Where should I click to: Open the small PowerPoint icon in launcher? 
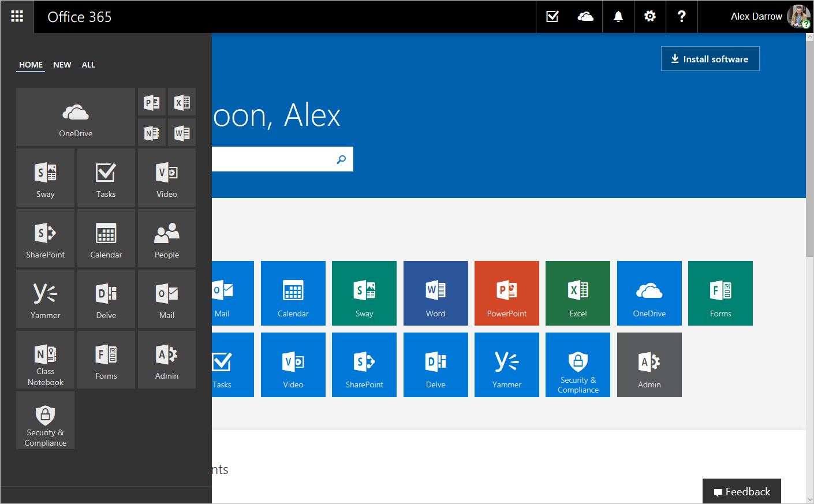pyautogui.click(x=152, y=103)
